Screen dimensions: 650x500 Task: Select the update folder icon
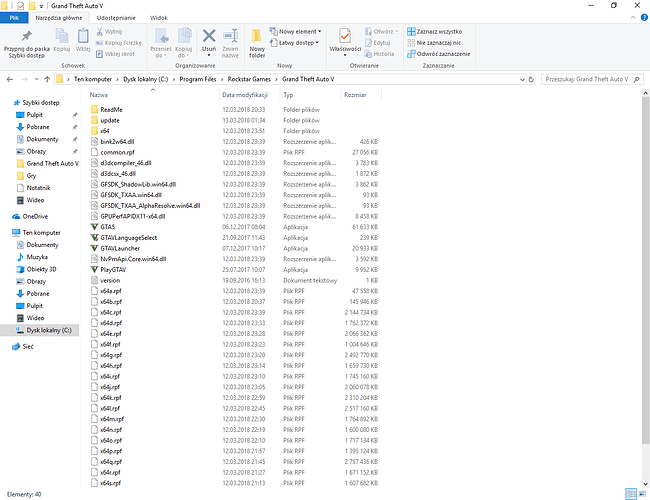95,120
